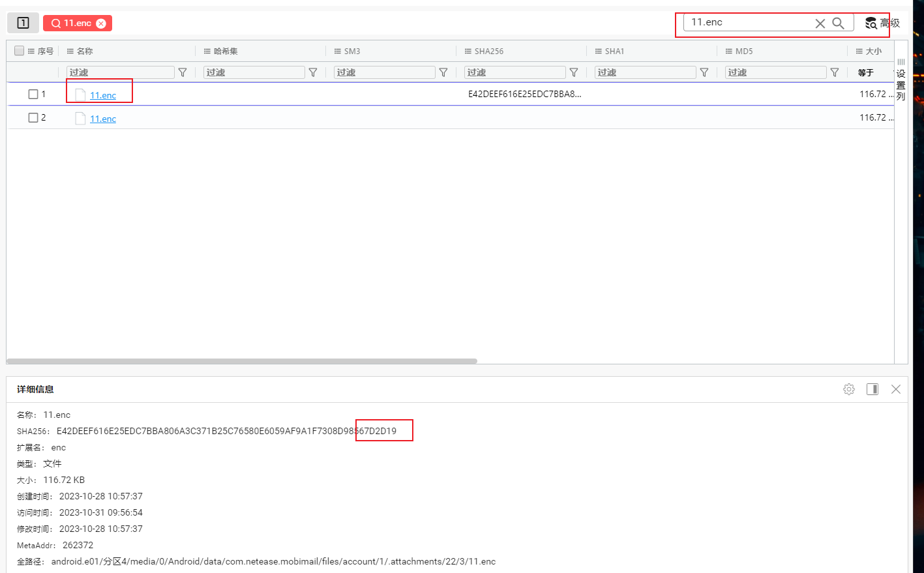Open the 设置列 column settings panel
924x573 pixels.
point(901,80)
